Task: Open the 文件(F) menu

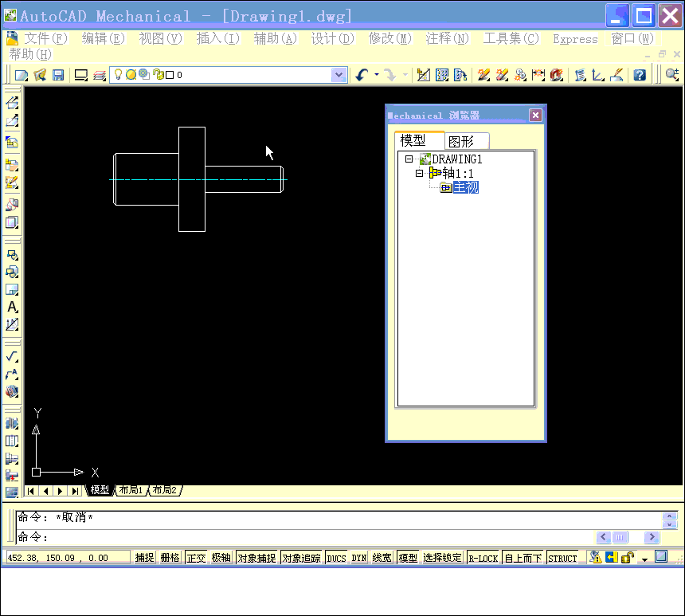Action: (45, 38)
